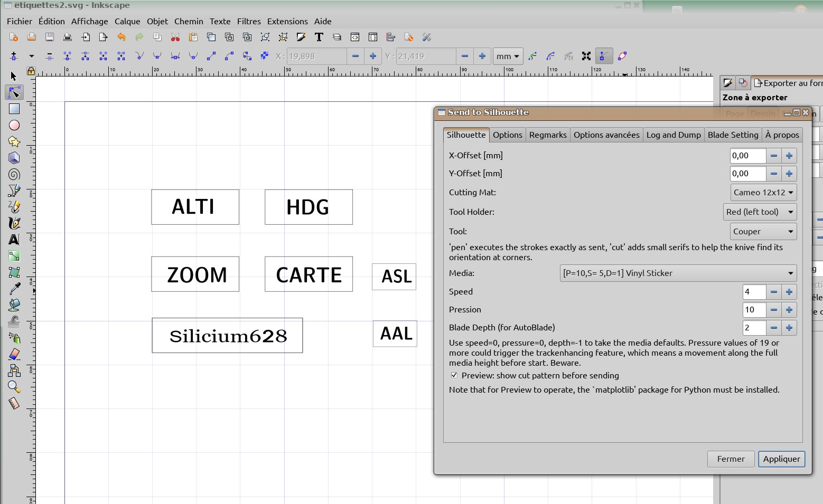Click the Undo arrow icon

point(121,37)
